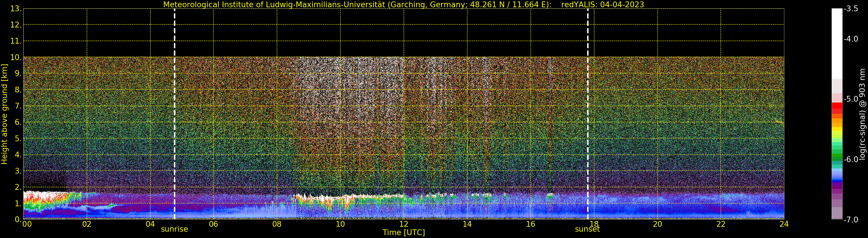The height and width of the screenshot is (238, 868).
Task: Click time axis tick '16'
Action: (531, 224)
